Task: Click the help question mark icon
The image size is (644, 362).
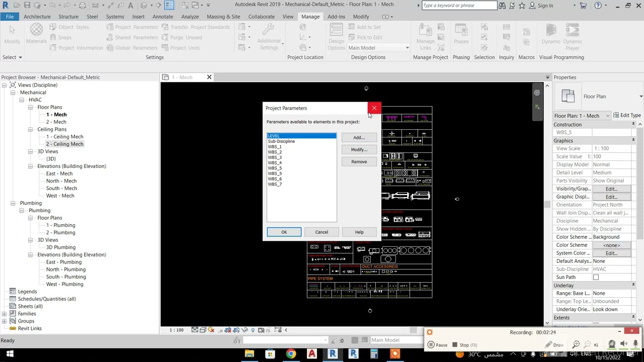Action: 598,6
